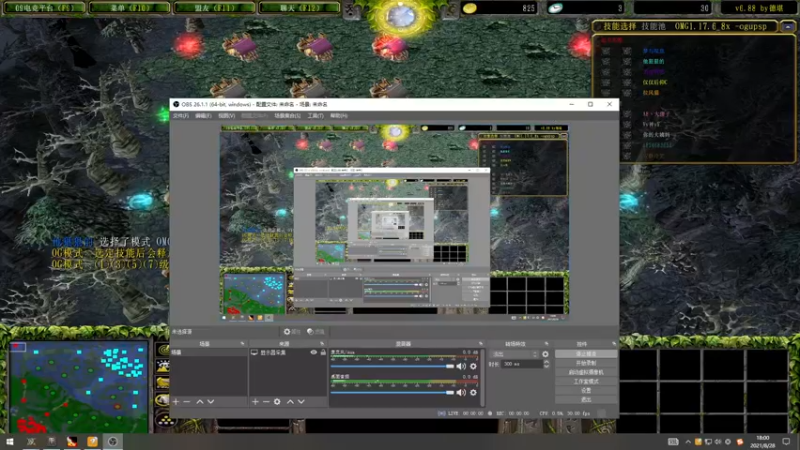Click the second button in OBS Controls panel

[586, 363]
